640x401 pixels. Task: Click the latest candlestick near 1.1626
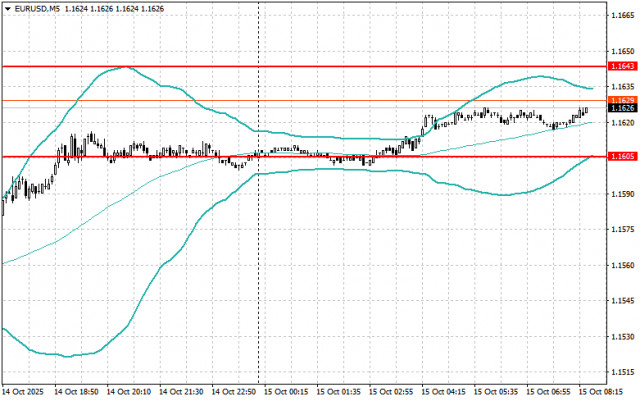pyautogui.click(x=587, y=111)
